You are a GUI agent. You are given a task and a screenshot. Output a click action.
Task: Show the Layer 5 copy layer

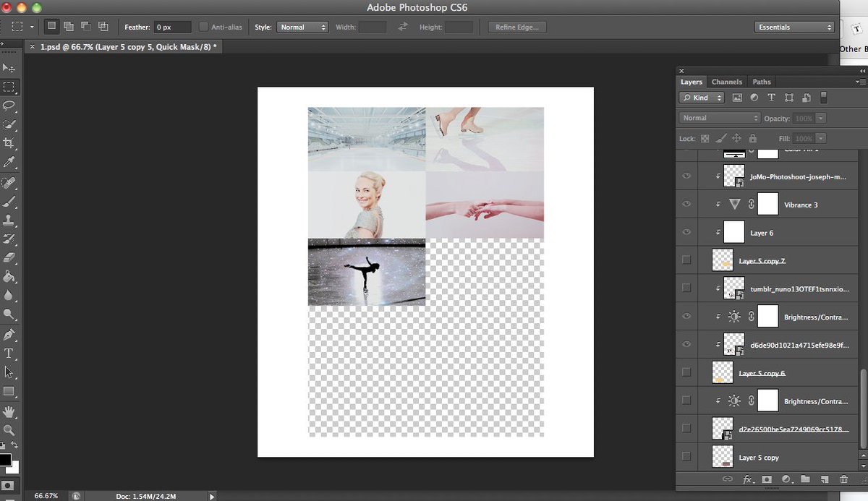click(x=686, y=457)
